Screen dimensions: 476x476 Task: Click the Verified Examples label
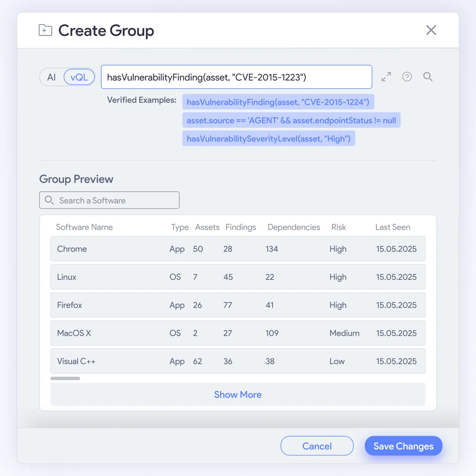tap(142, 100)
